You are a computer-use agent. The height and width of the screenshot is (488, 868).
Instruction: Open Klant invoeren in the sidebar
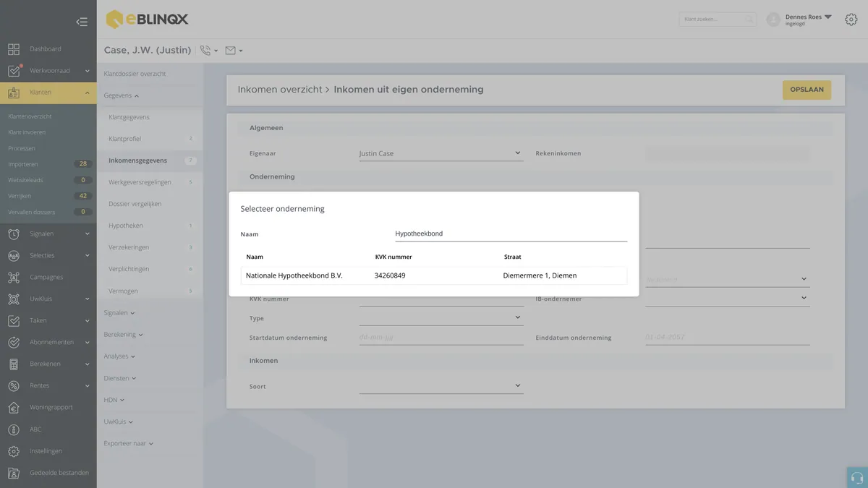tap(27, 132)
